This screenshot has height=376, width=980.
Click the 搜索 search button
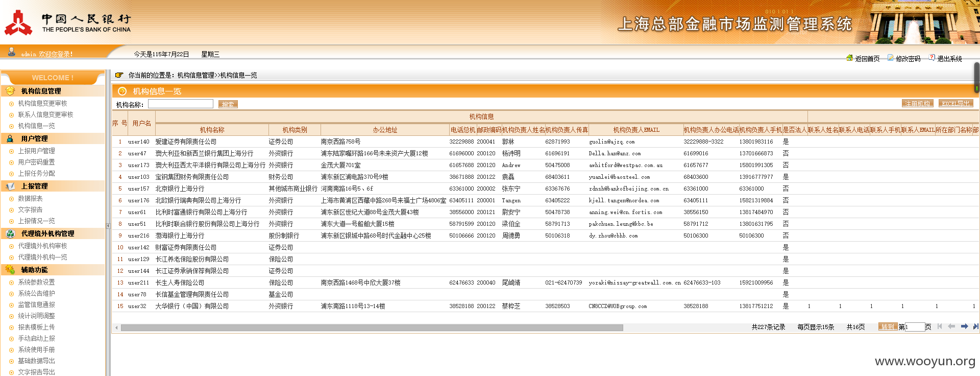pos(228,104)
